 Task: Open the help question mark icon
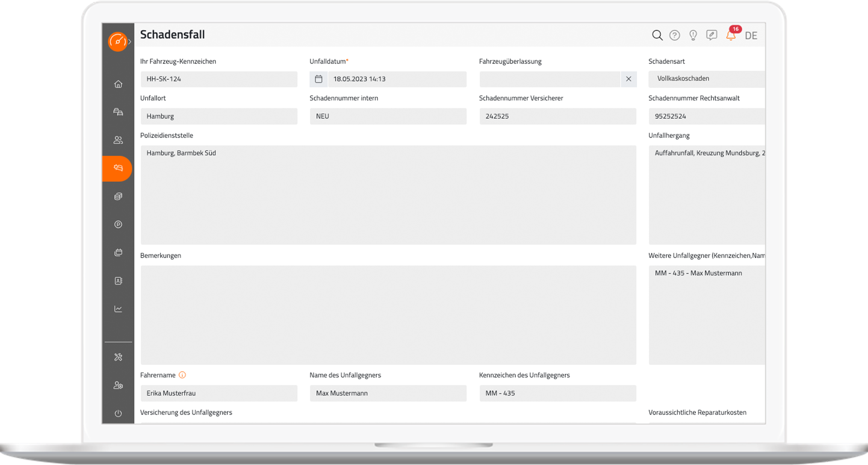tap(675, 35)
